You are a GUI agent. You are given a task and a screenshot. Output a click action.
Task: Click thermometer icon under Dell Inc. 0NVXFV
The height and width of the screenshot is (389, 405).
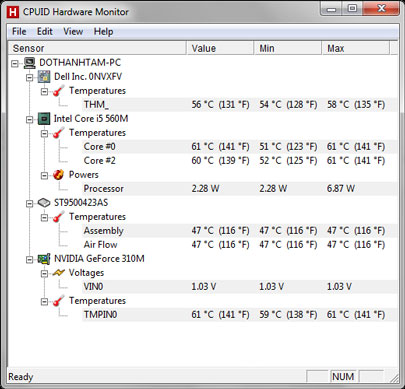point(59,91)
